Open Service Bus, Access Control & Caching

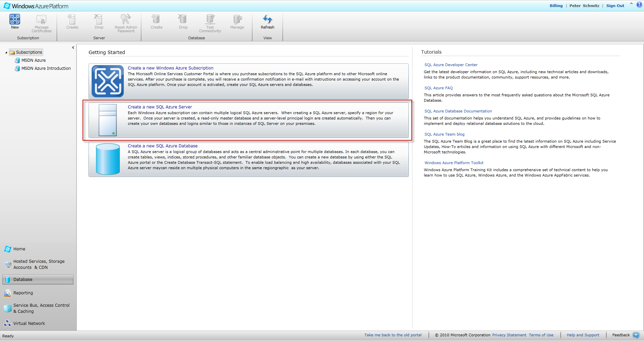click(41, 308)
